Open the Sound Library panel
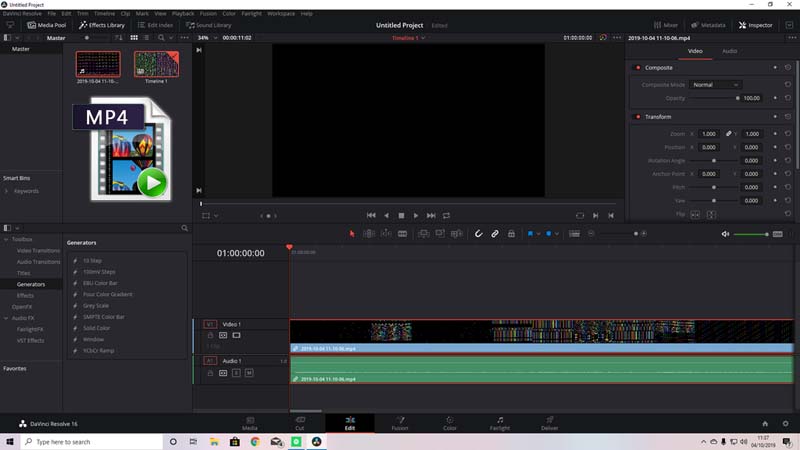 (x=209, y=25)
